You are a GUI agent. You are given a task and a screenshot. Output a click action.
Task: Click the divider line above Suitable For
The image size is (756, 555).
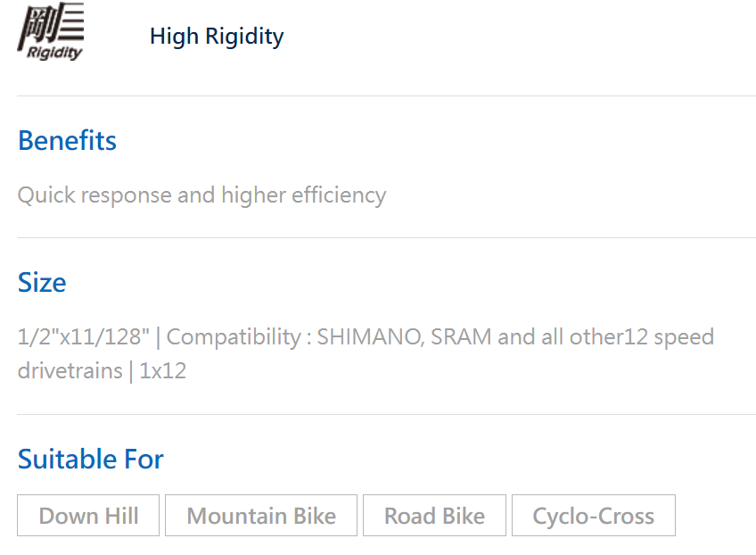pos(386,414)
